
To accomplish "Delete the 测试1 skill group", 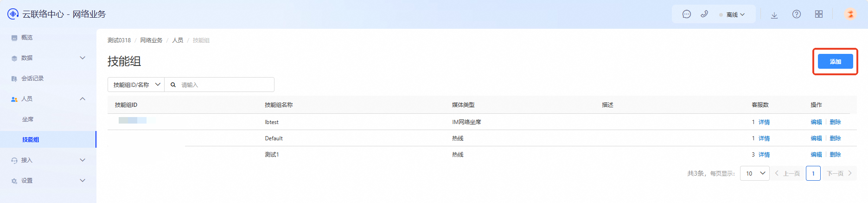I will coord(835,155).
